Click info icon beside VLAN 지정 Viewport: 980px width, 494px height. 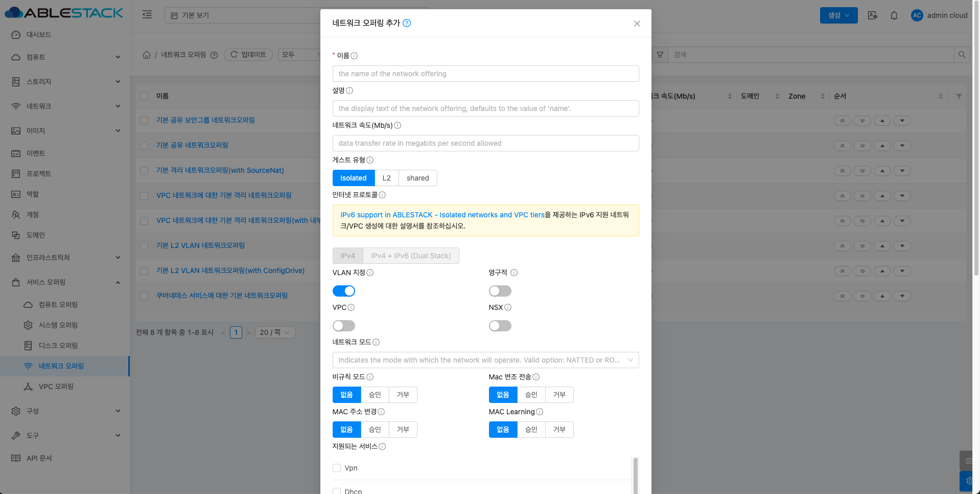[x=370, y=273]
